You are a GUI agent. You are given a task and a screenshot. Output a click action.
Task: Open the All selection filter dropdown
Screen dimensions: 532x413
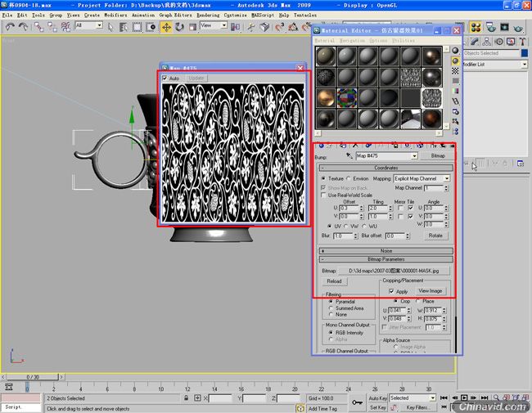99,25
